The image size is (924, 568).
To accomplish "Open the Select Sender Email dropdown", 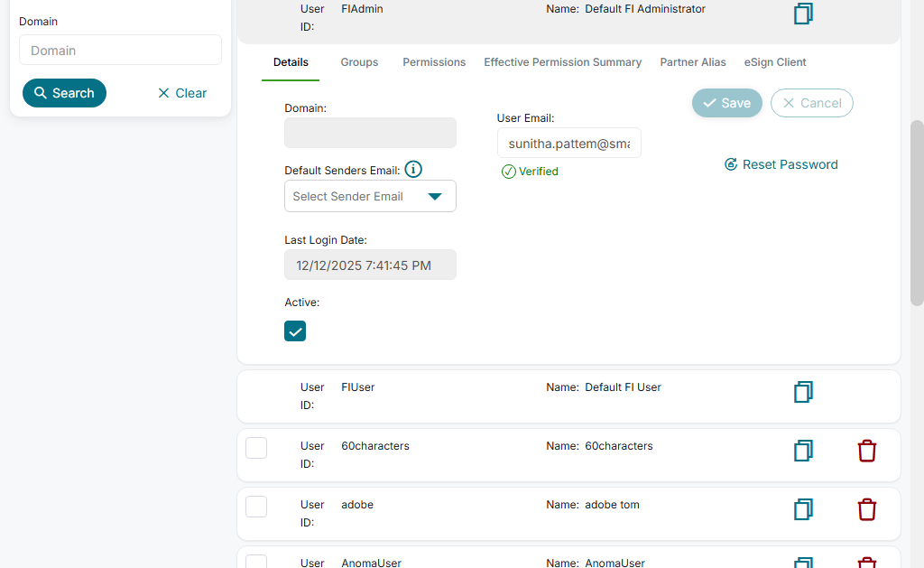I will click(370, 196).
